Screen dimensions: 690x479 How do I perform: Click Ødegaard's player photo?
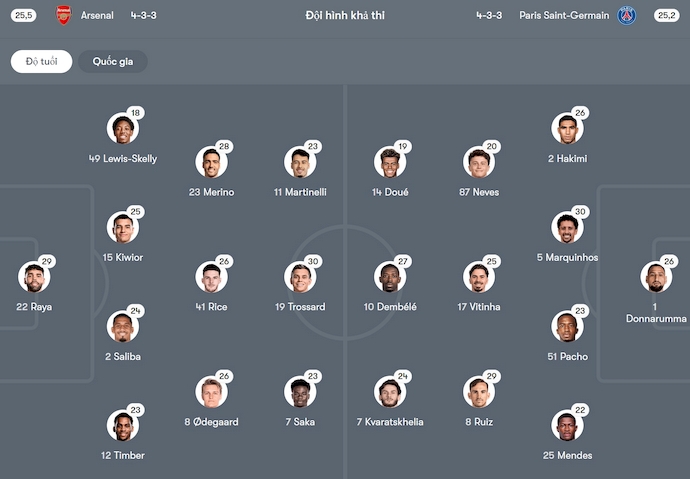pos(212,391)
